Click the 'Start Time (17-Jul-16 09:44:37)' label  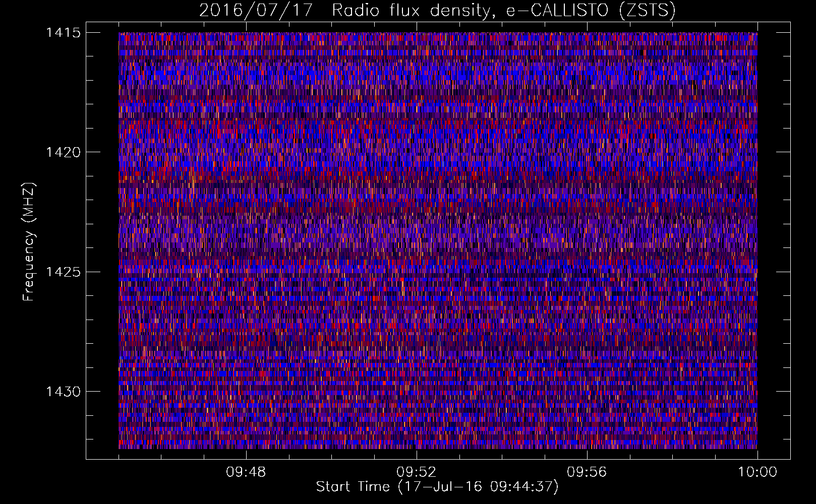pyautogui.click(x=437, y=487)
